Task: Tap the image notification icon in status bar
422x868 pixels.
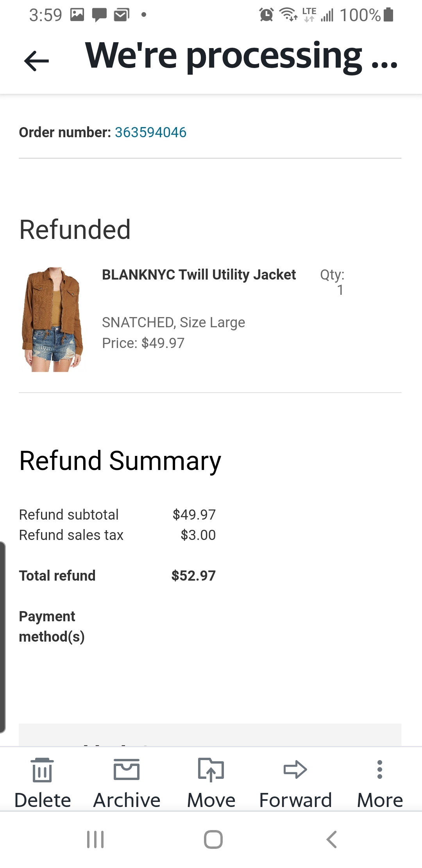Action: point(77,15)
